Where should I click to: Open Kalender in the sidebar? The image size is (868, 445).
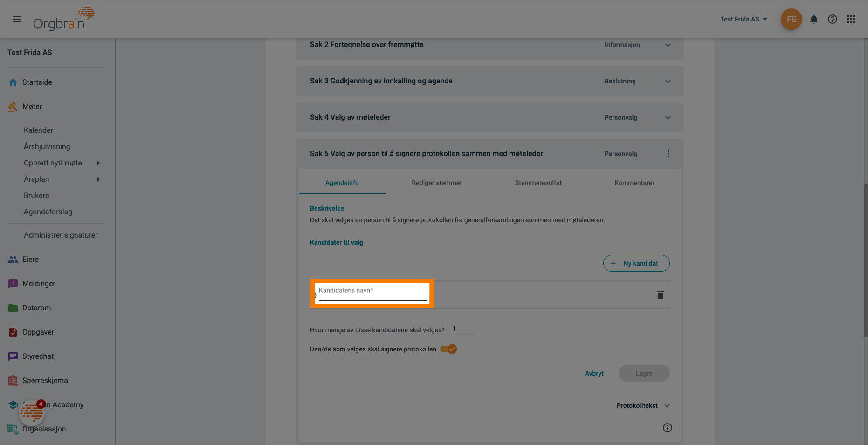[x=38, y=130]
